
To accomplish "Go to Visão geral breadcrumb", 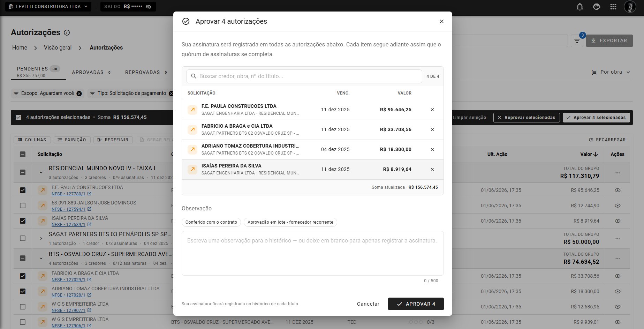I will pos(58,47).
